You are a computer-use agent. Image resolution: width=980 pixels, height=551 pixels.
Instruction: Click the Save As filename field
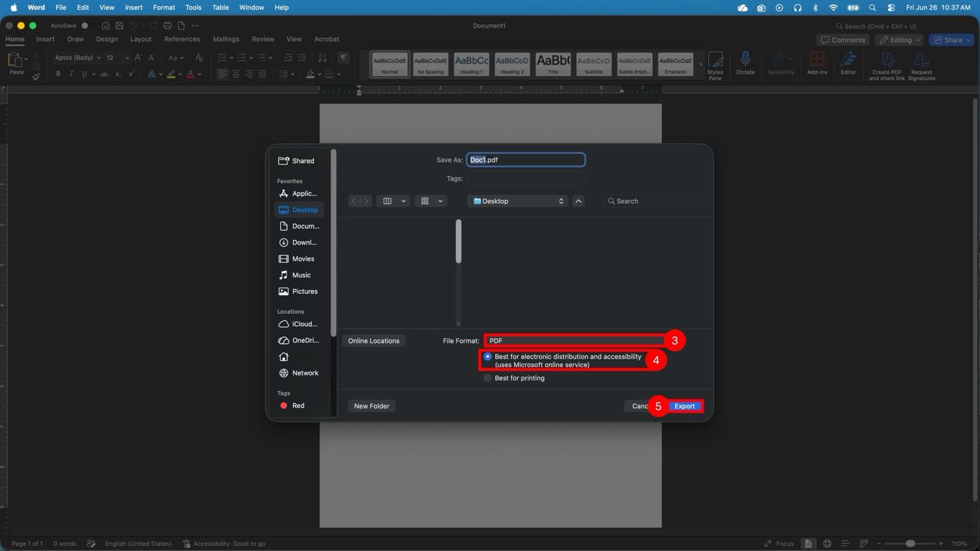526,160
